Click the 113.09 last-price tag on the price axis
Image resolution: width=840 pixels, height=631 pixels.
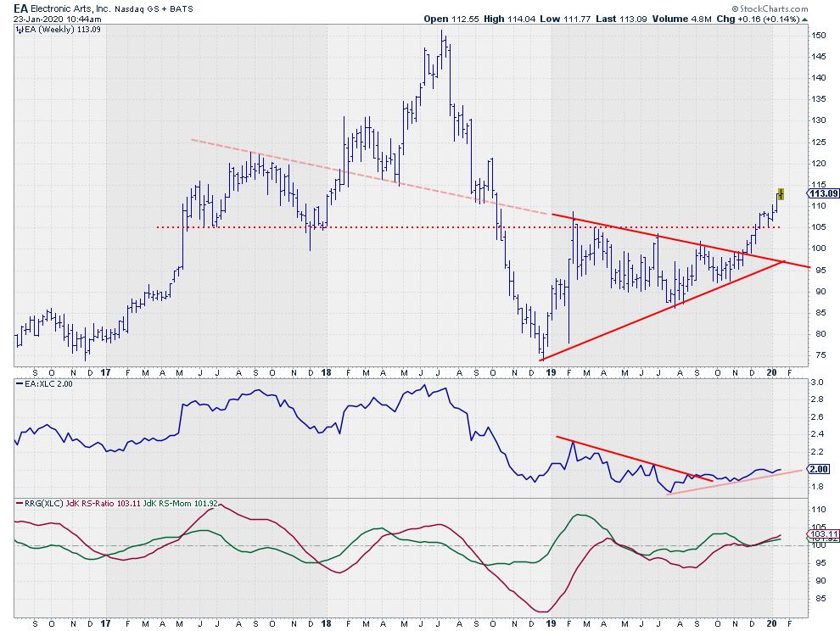click(x=823, y=193)
